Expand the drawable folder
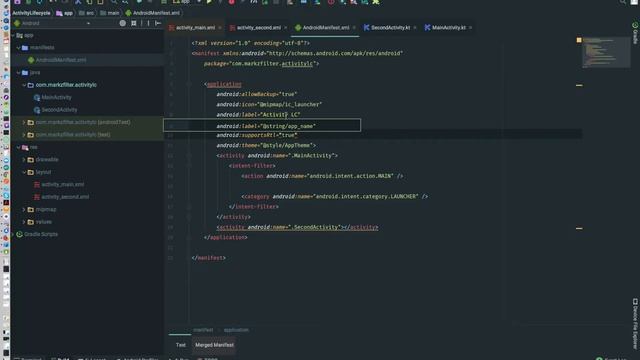The height and width of the screenshot is (360, 640). point(24,160)
